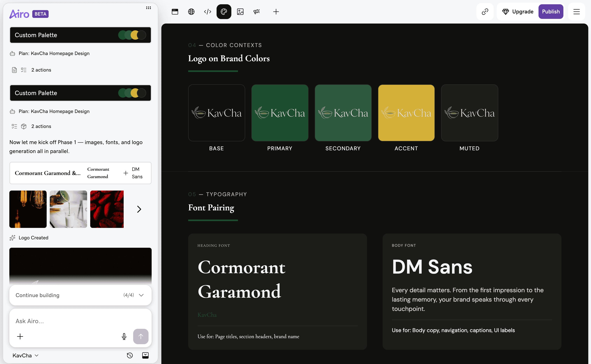The image size is (591, 364).
Task: Click the Airo logo
Action: click(19, 14)
